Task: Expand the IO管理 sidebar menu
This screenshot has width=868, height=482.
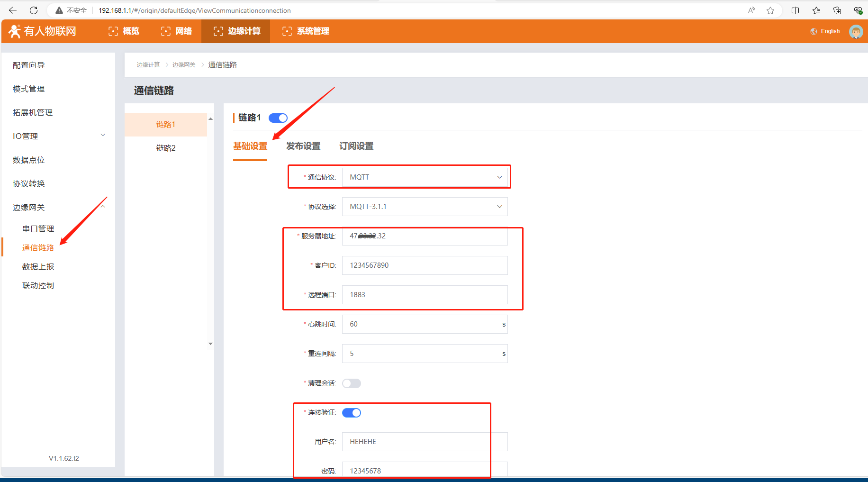Action: pyautogui.click(x=58, y=136)
